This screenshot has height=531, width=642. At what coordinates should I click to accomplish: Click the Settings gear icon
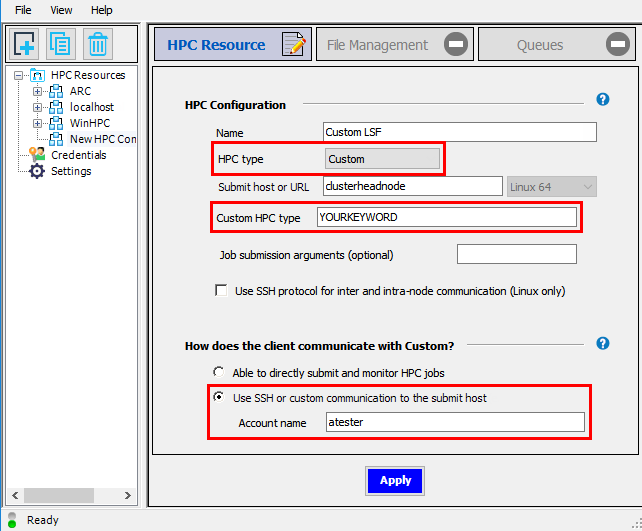tap(37, 171)
